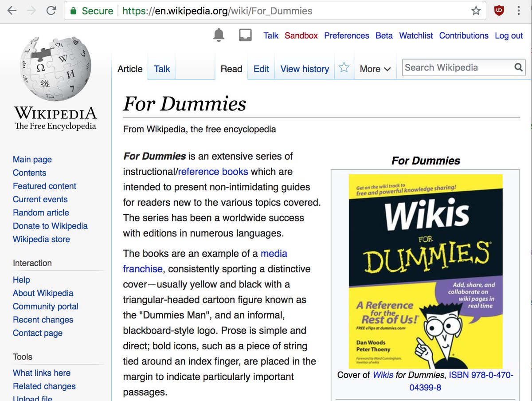Open the View history tab

click(305, 69)
